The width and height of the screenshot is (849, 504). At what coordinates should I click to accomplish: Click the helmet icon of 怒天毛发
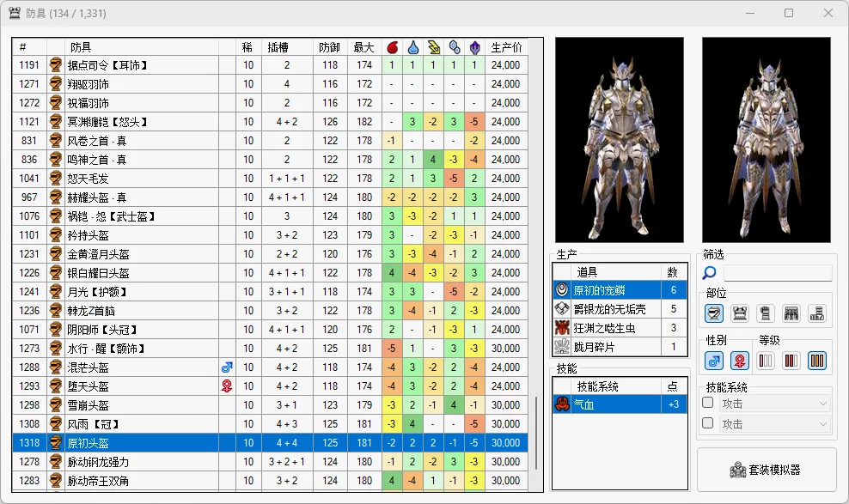point(55,179)
